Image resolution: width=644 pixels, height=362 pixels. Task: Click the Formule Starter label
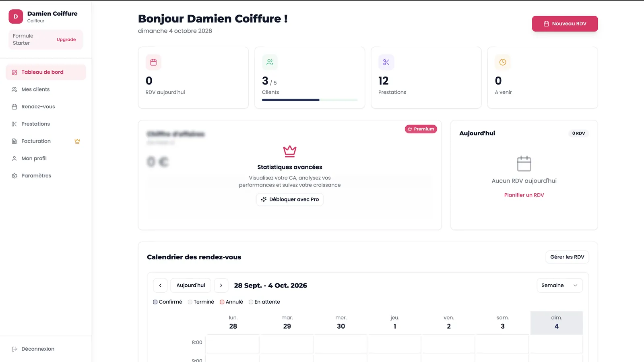click(x=23, y=39)
